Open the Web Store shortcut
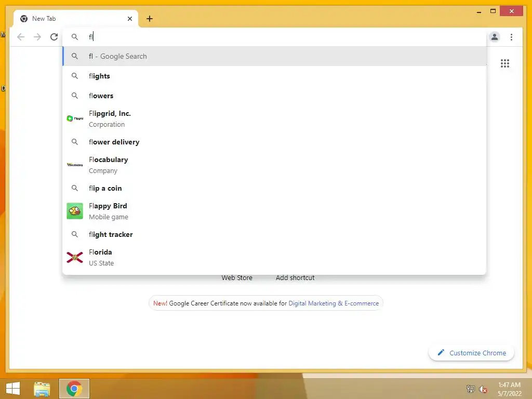The width and height of the screenshot is (532, 399). point(237,277)
